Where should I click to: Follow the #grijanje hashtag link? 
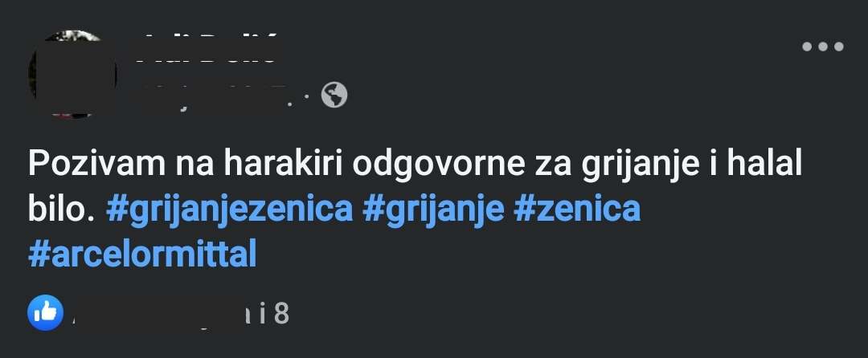click(x=434, y=210)
